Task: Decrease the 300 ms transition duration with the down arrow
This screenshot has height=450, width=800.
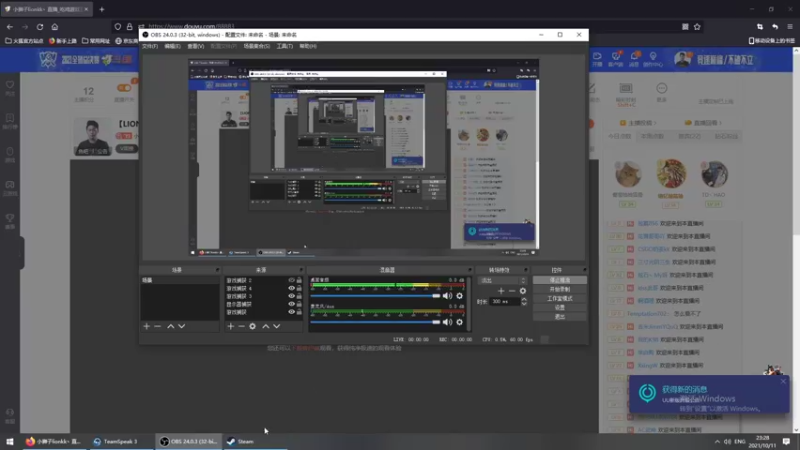Action: 524,304
